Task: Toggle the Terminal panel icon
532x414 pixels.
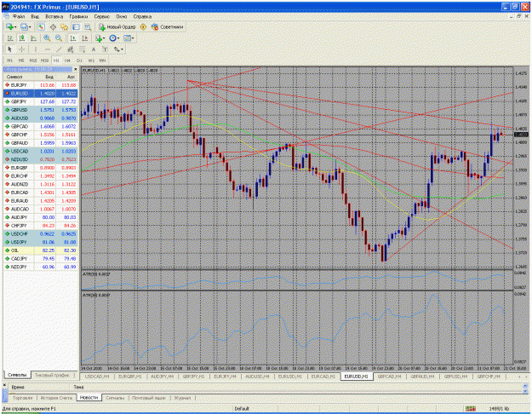Action: 76,26
